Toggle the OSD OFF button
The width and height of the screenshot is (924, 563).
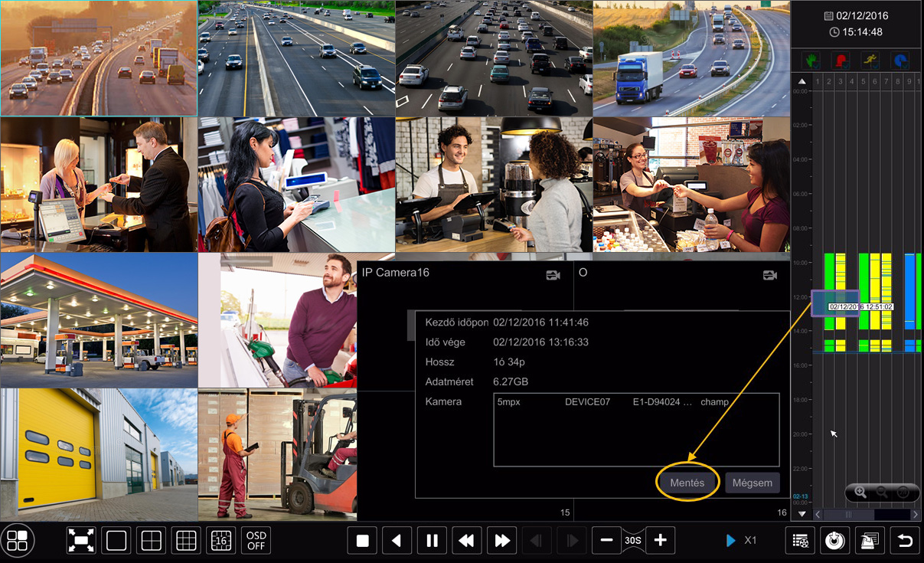point(256,541)
